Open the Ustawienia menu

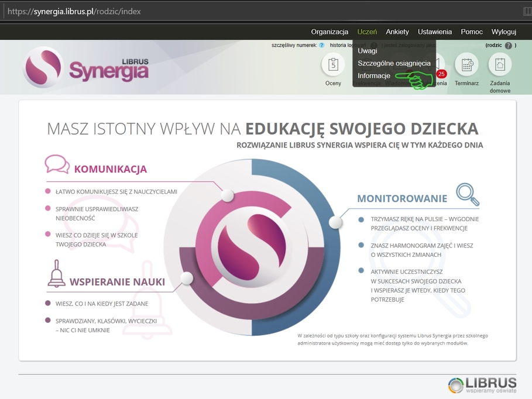click(x=435, y=32)
